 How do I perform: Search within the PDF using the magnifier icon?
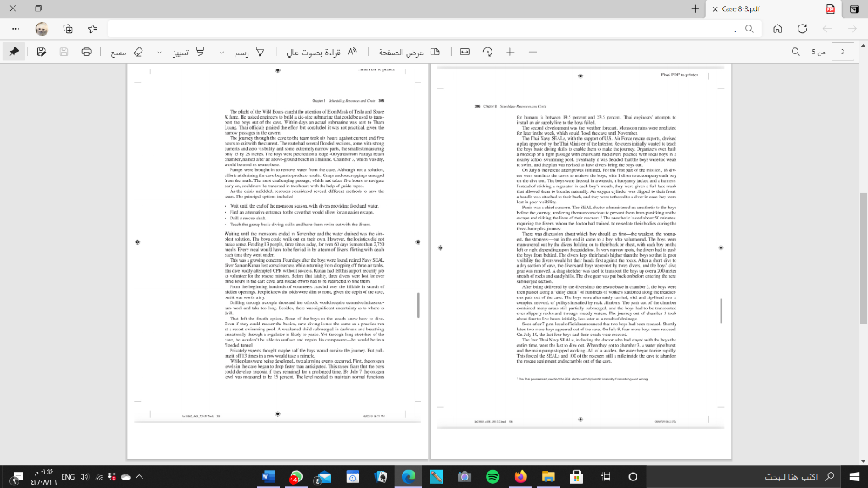tap(795, 52)
